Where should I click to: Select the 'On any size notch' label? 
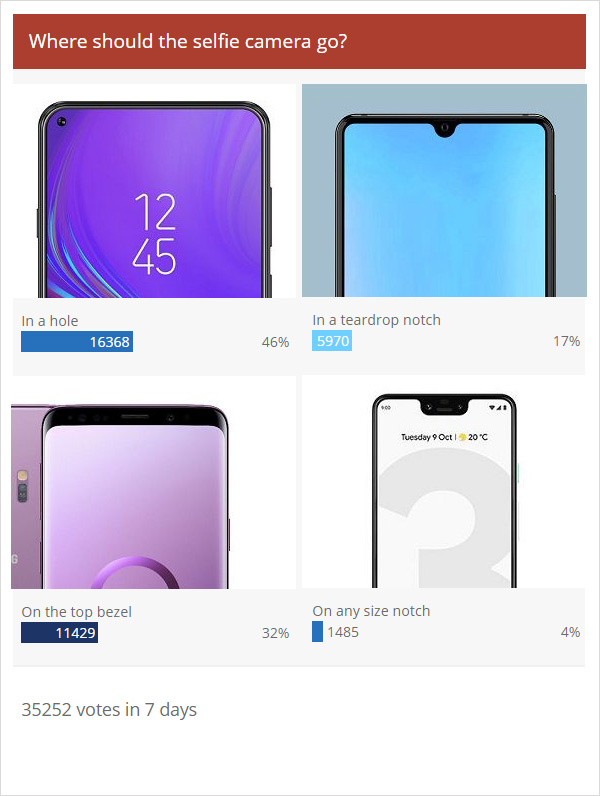pyautogui.click(x=371, y=611)
